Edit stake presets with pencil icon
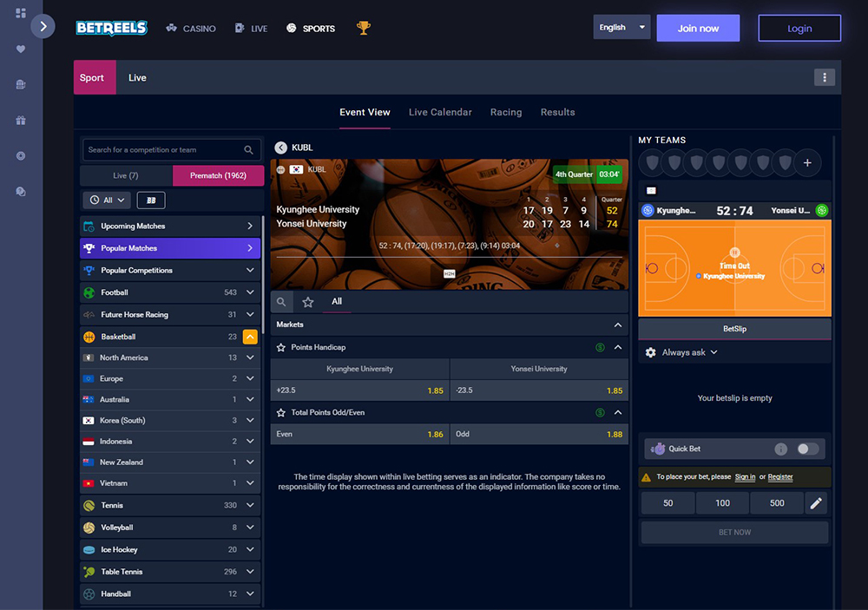 coord(816,503)
